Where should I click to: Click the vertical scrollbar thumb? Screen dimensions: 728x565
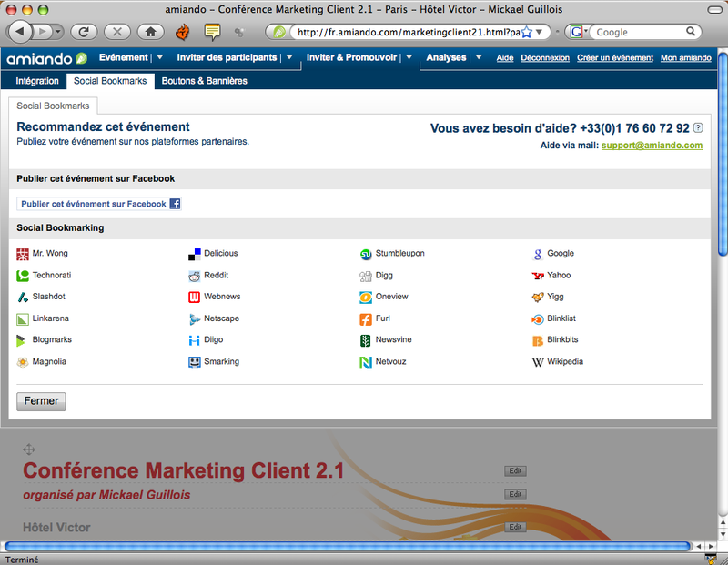coord(723,155)
